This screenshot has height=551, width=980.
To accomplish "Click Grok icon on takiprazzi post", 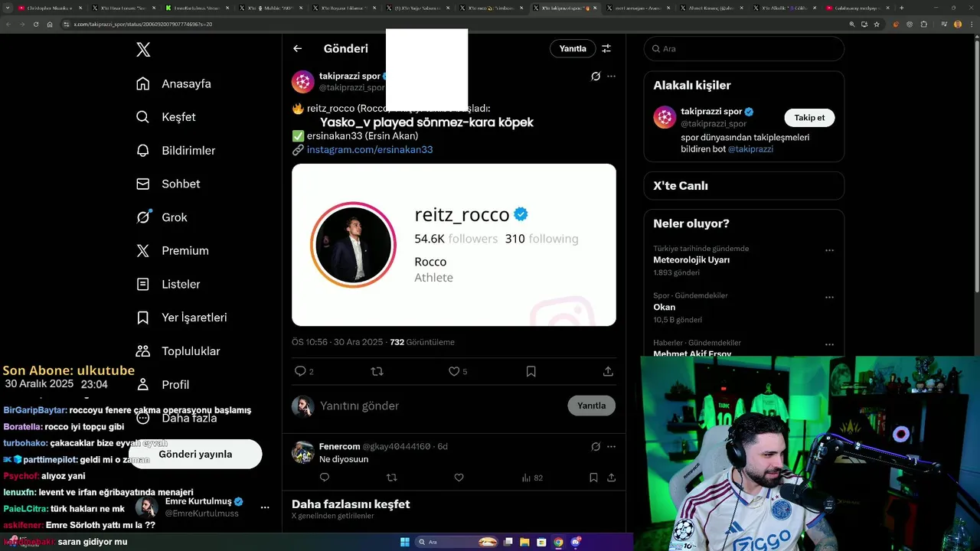I will pos(596,77).
